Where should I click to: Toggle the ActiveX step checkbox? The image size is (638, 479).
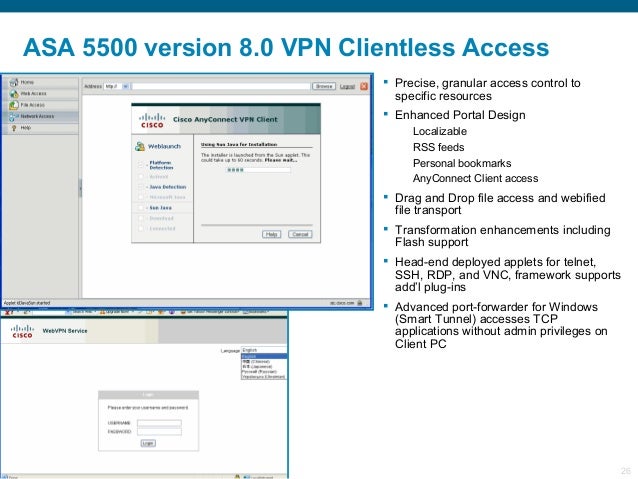pyautogui.click(x=141, y=177)
